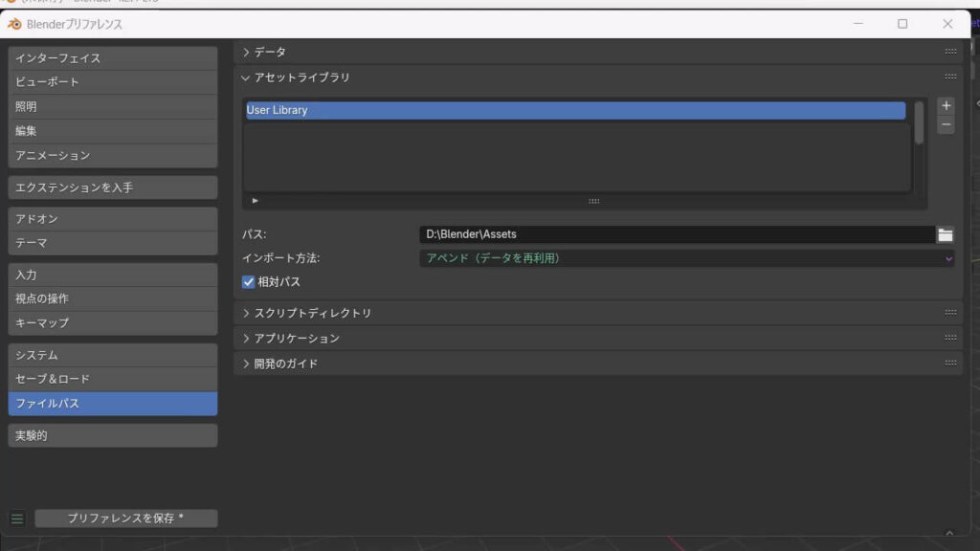Open the アドオン preferences tab
Viewport: 980px width, 551px height.
click(x=112, y=219)
